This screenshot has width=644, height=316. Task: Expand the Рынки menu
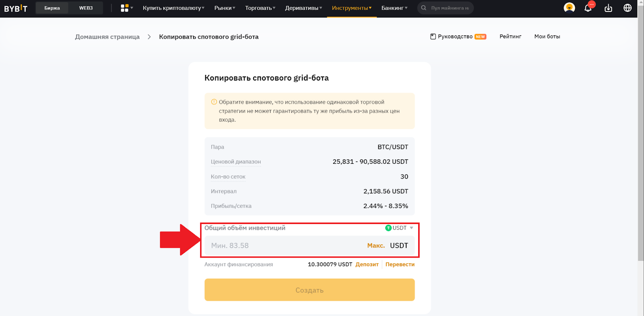(225, 8)
